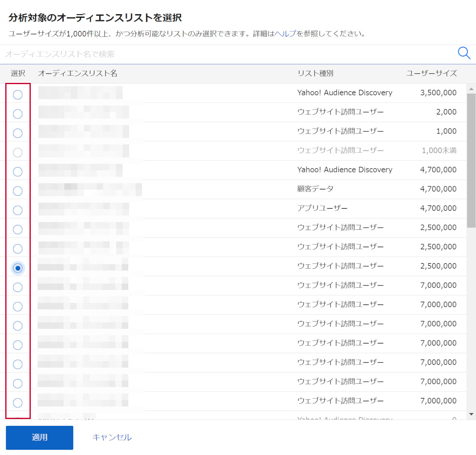Click the magnifying glass search icon
Screen dimensions: 476x455
(x=463, y=53)
